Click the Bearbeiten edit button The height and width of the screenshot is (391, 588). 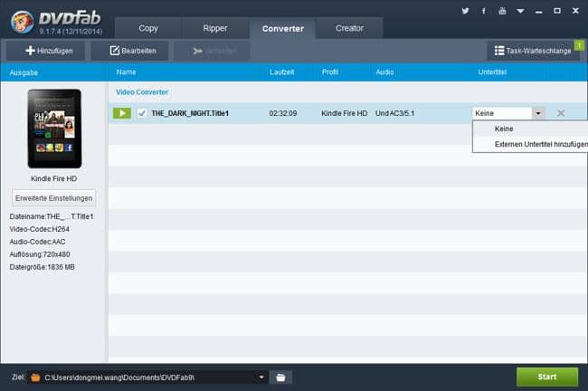(x=129, y=51)
